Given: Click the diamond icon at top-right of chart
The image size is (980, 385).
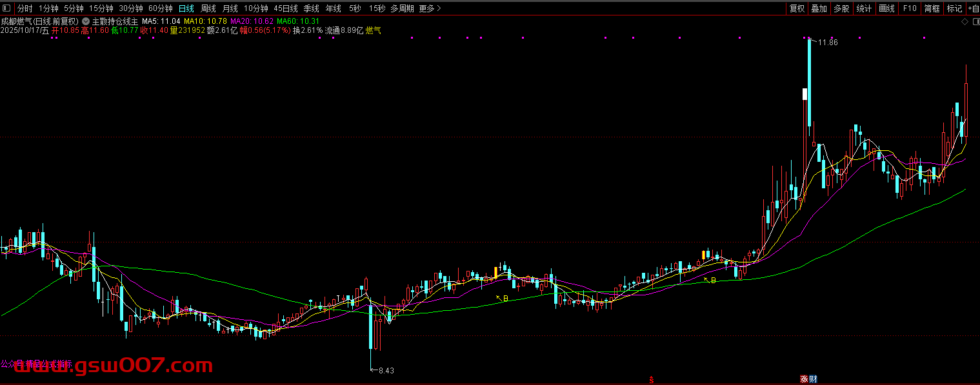Looking at the screenshot, I should [x=965, y=22].
